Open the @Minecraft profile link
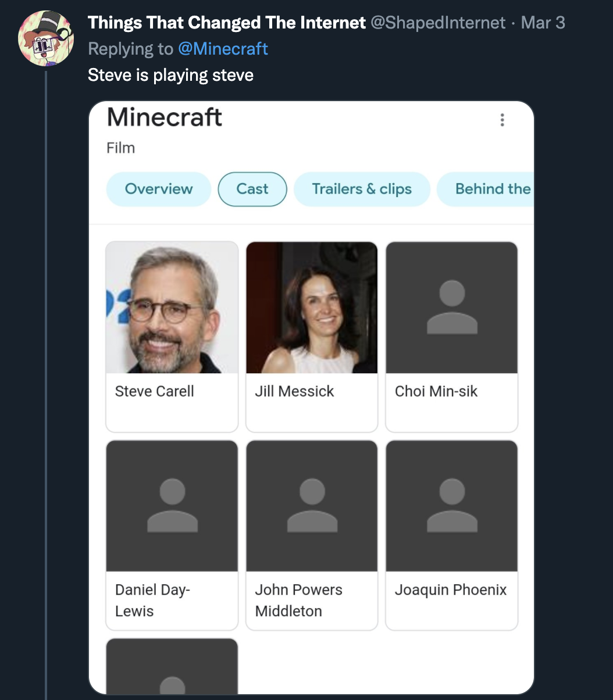Image resolution: width=613 pixels, height=700 pixels. 223,48
